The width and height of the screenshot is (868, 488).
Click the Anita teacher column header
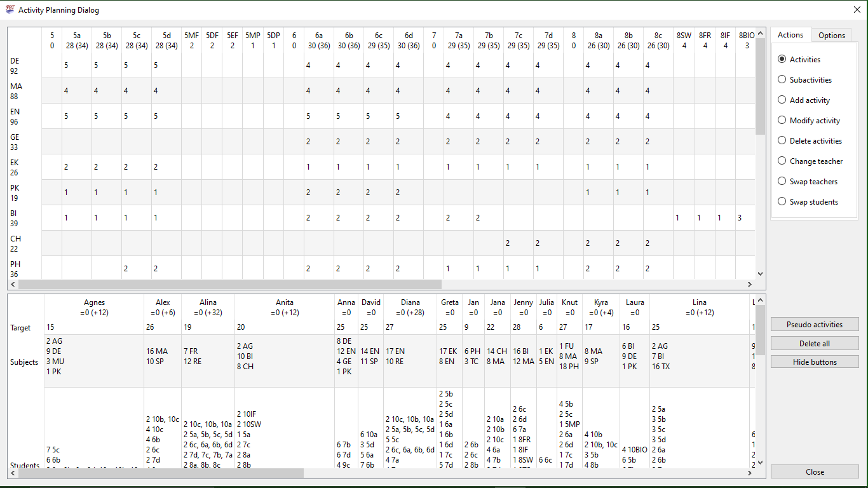285,308
